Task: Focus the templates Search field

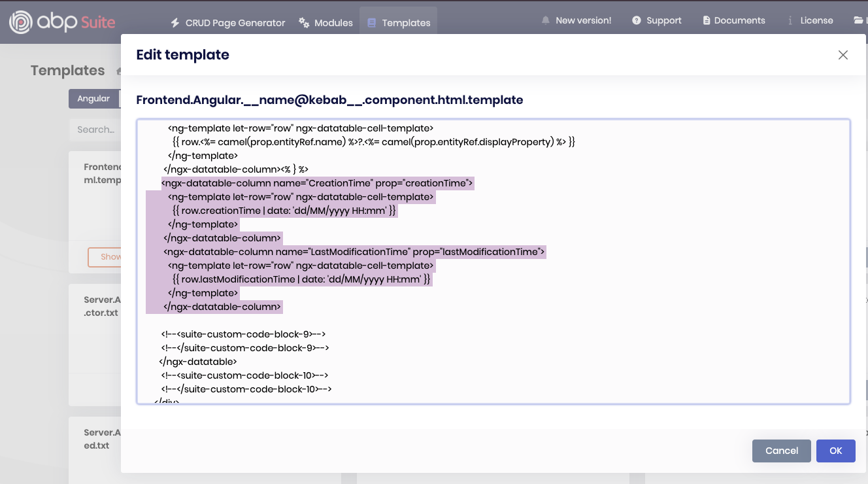Action: 95,130
